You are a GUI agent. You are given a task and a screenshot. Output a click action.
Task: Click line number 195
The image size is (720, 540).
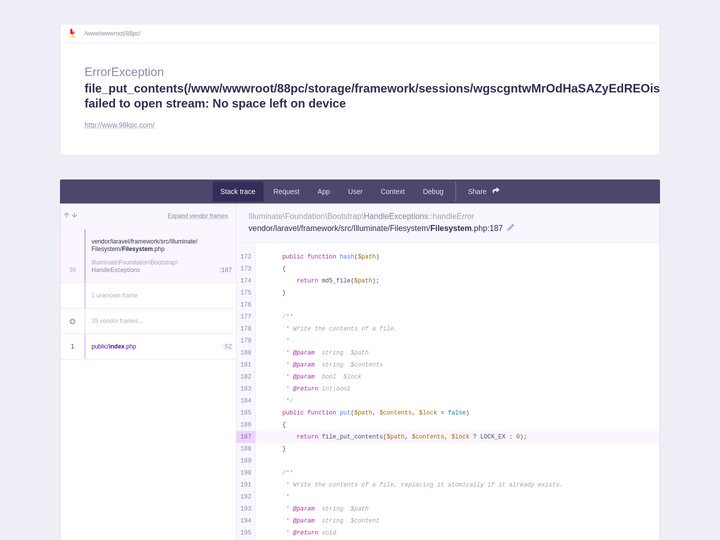tap(246, 533)
